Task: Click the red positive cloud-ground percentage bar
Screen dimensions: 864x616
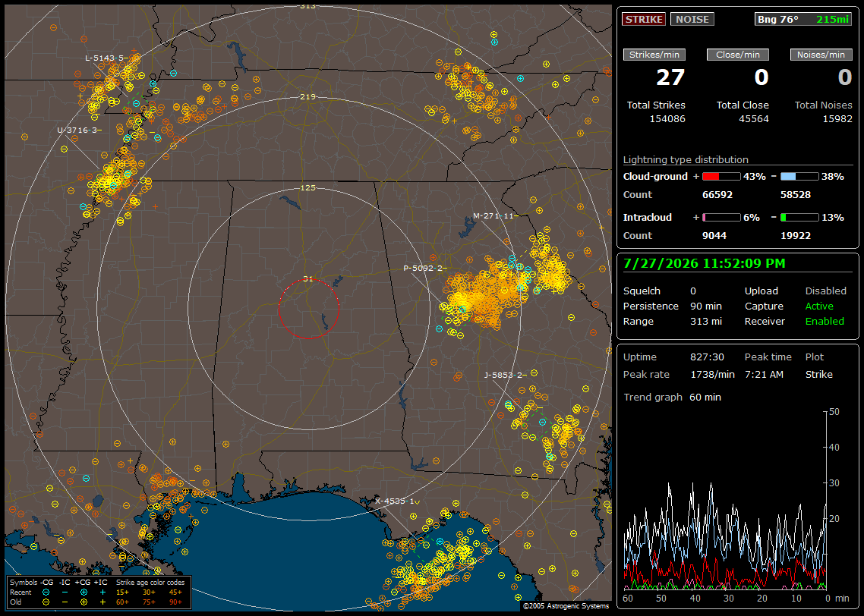Action: click(x=721, y=177)
